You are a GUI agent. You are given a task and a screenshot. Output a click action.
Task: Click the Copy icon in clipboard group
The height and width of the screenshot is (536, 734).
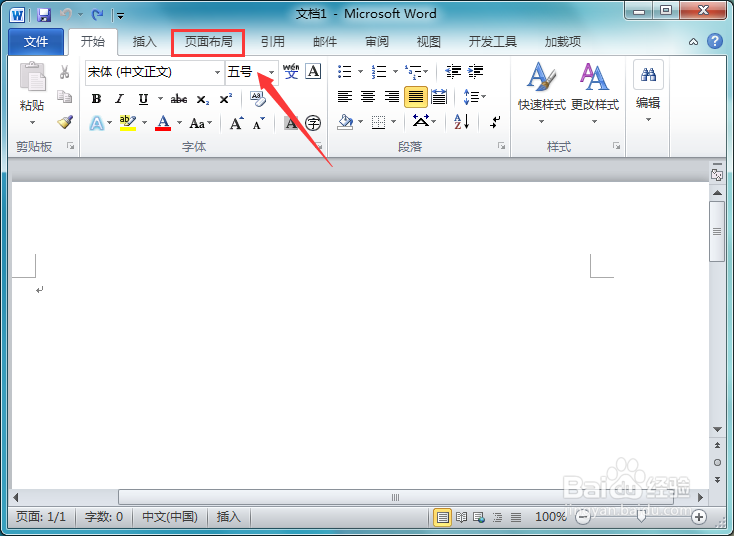(65, 97)
